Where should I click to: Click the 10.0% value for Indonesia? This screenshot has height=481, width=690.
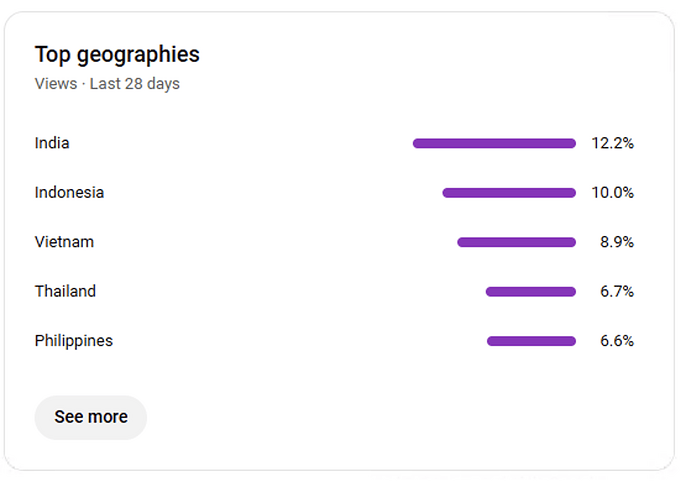click(612, 192)
